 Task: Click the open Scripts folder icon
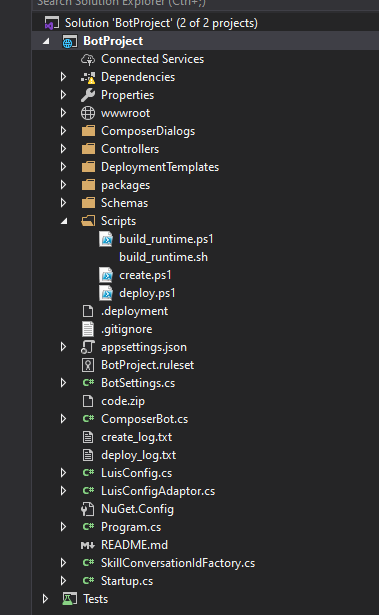click(x=88, y=221)
